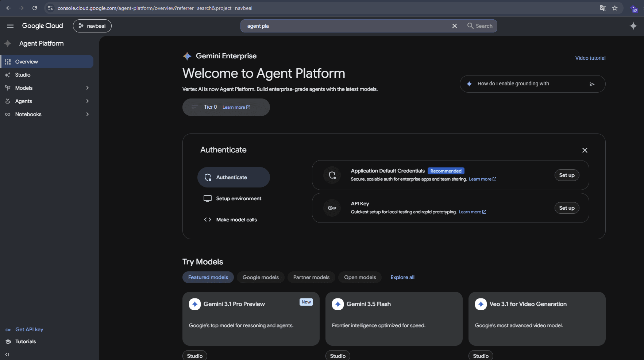Open Learn more for API Key
The height and width of the screenshot is (360, 644).
pos(472,212)
